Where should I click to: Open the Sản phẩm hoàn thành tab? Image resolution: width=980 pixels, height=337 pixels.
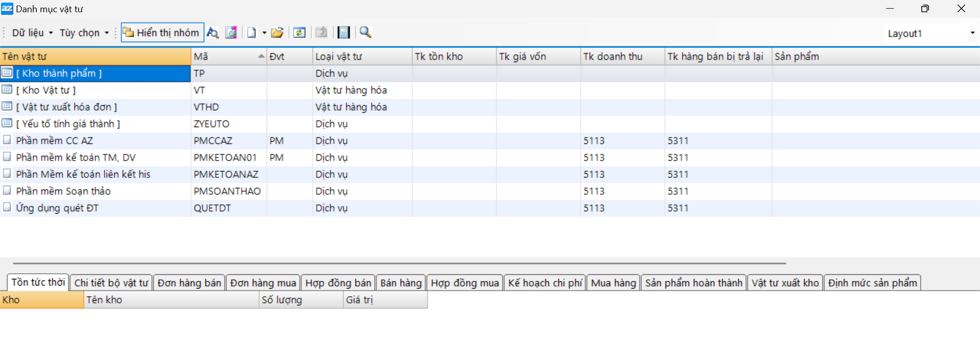(x=693, y=283)
